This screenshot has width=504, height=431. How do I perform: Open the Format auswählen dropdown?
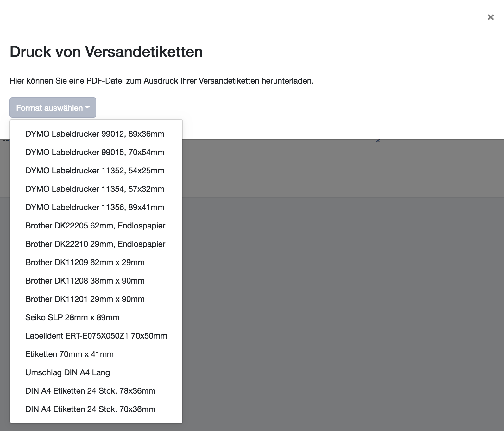(x=53, y=108)
